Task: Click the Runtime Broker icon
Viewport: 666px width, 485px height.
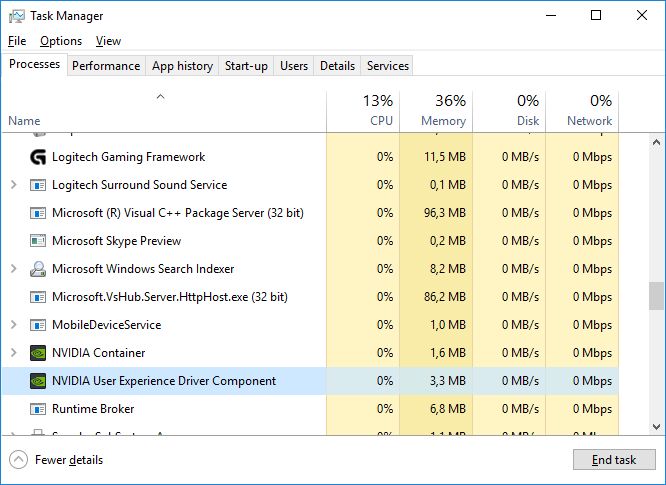Action: tap(38, 409)
